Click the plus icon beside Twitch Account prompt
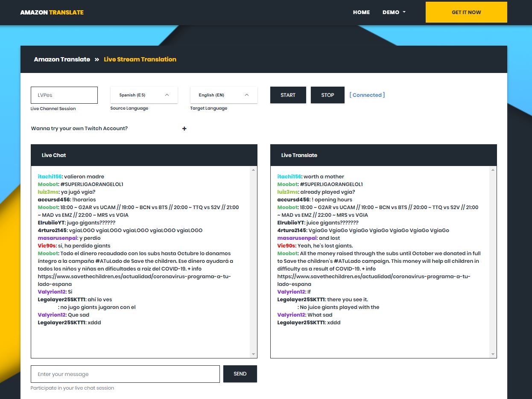 click(x=184, y=128)
